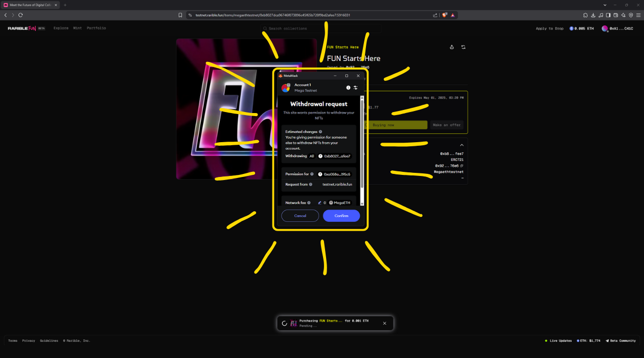Open browser extensions puzzle icon
Screen dimensions: 644x358
585,15
